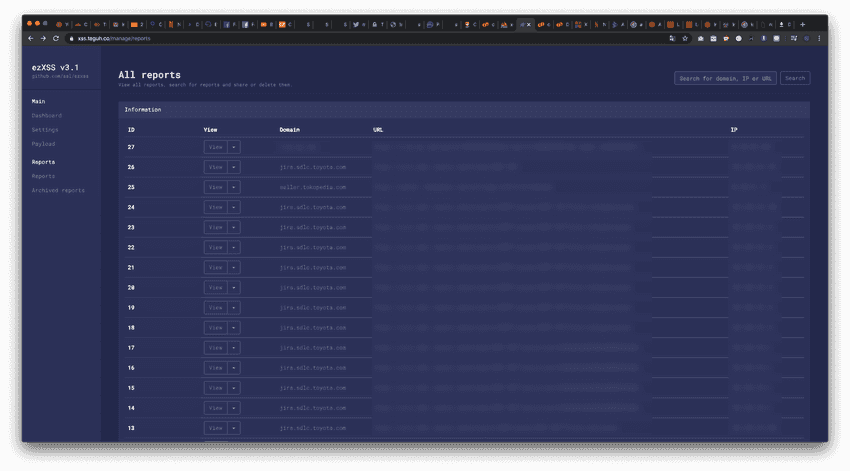Close the active browser tab
Viewport: 850px width, 471px height.
point(529,24)
